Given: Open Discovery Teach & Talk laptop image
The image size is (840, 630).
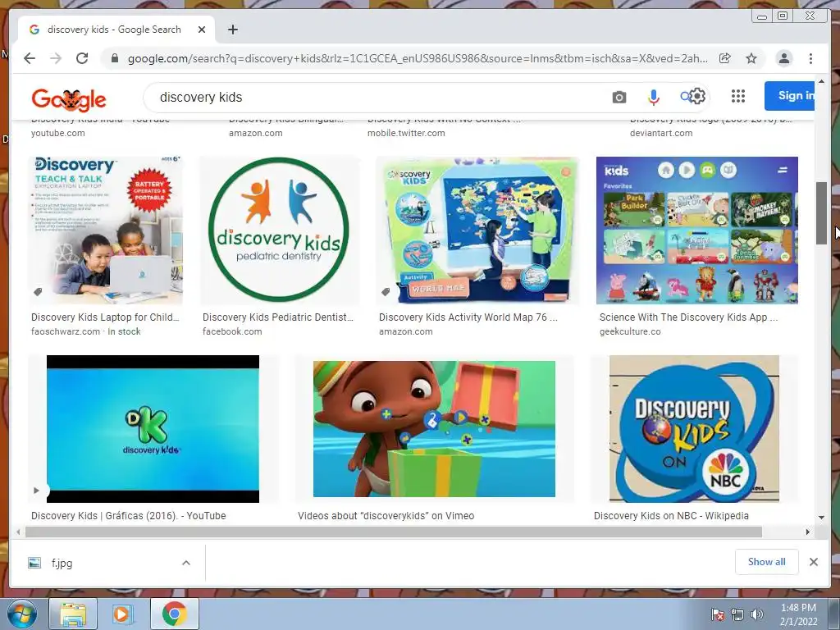Looking at the screenshot, I should pyautogui.click(x=105, y=231).
